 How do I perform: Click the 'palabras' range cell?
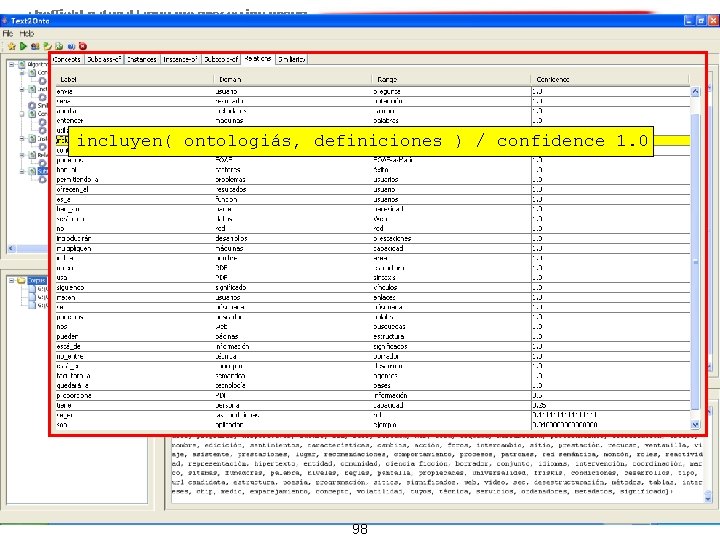point(386,121)
